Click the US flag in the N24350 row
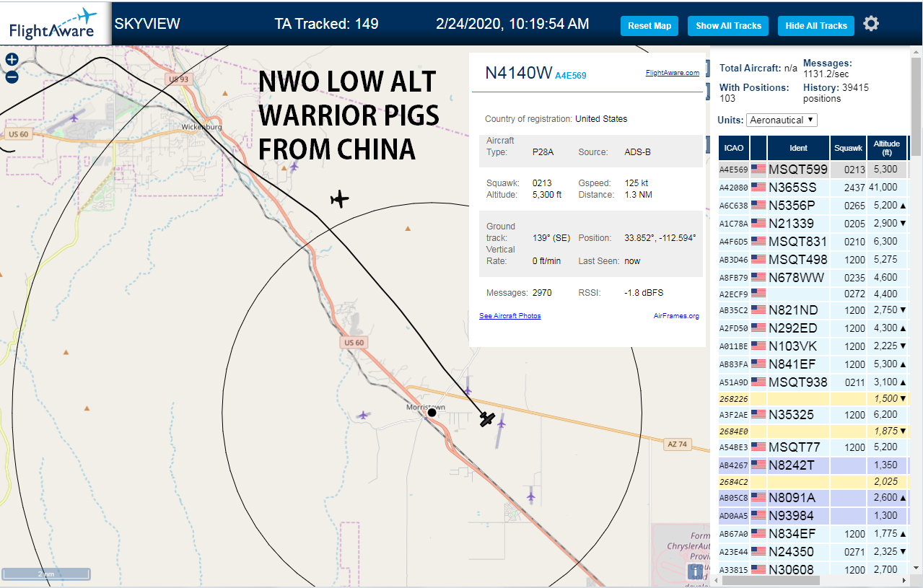The image size is (923, 588). 758,552
